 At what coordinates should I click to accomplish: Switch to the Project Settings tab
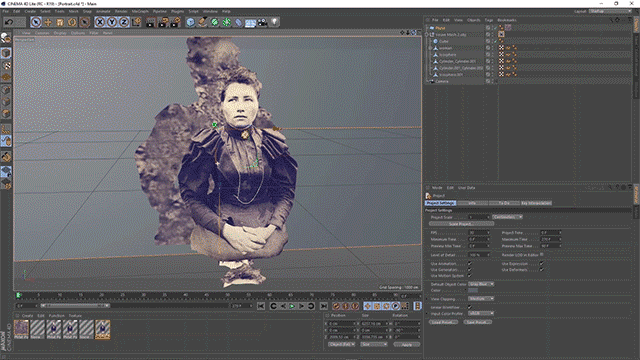pos(440,203)
